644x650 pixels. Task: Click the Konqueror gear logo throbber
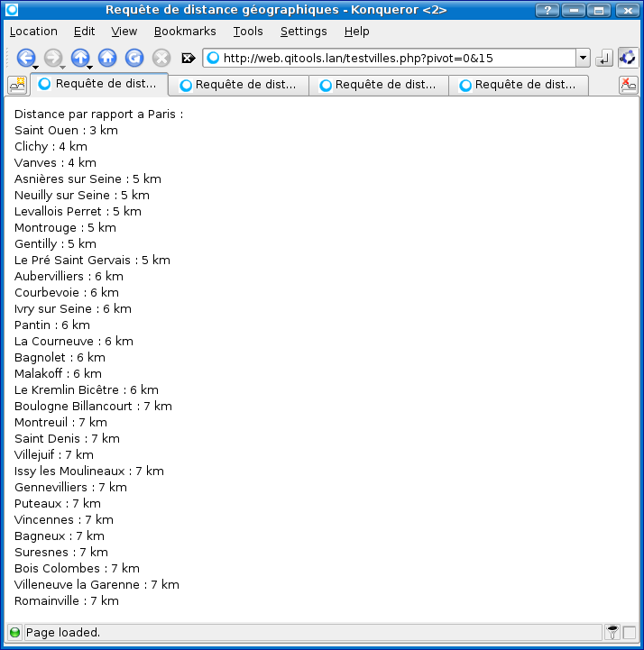point(628,58)
